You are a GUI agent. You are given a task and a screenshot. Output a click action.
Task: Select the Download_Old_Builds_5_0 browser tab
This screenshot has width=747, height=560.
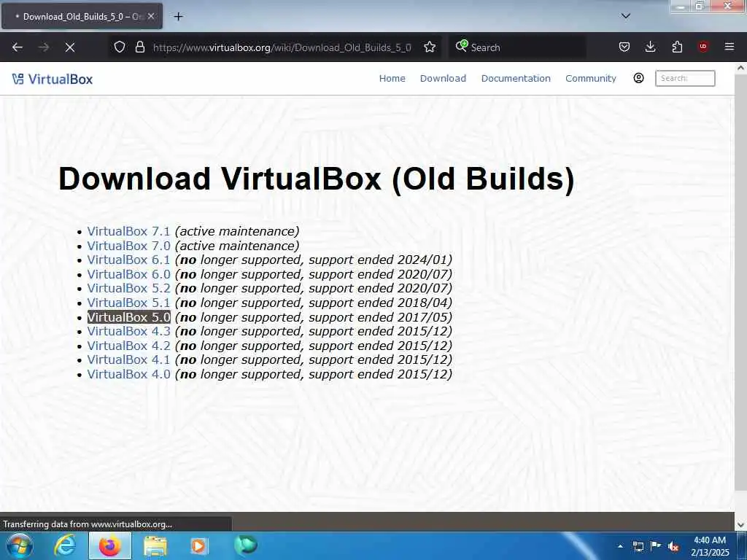[x=82, y=16]
